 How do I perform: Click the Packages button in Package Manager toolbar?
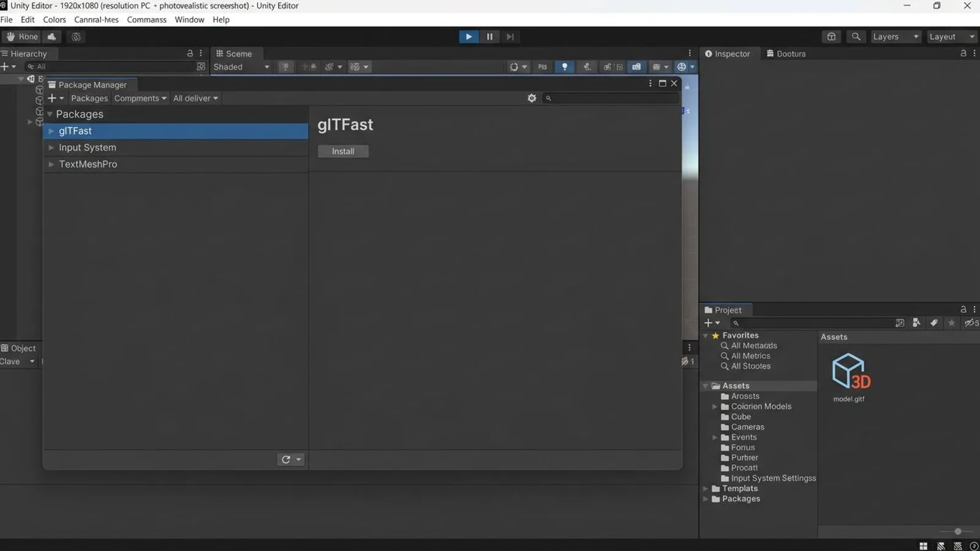pos(89,98)
